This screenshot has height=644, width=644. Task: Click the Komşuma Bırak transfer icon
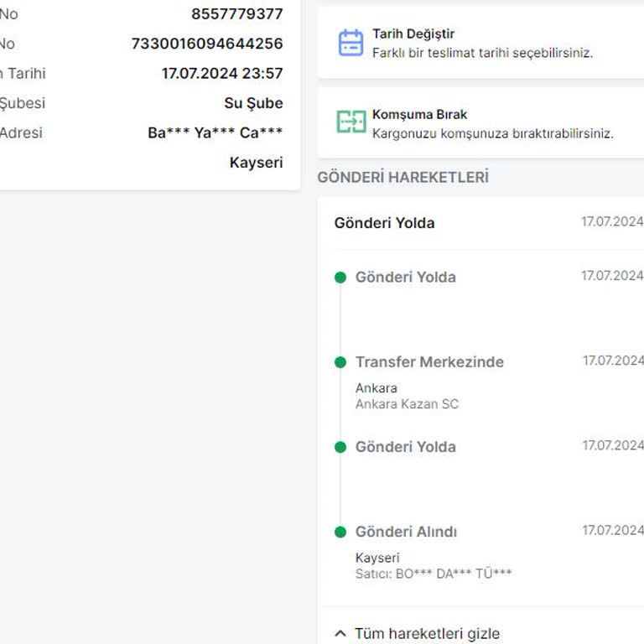[351, 122]
